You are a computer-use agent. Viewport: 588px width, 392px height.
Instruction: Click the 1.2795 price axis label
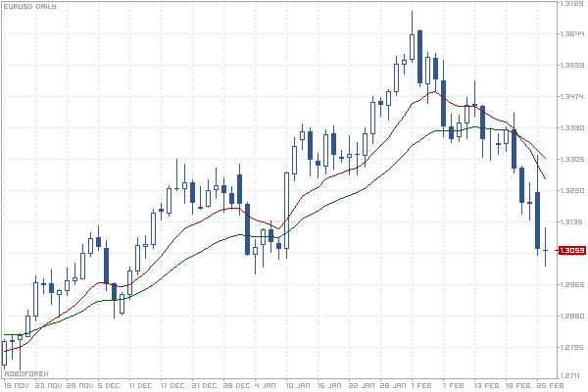pyautogui.click(x=572, y=347)
